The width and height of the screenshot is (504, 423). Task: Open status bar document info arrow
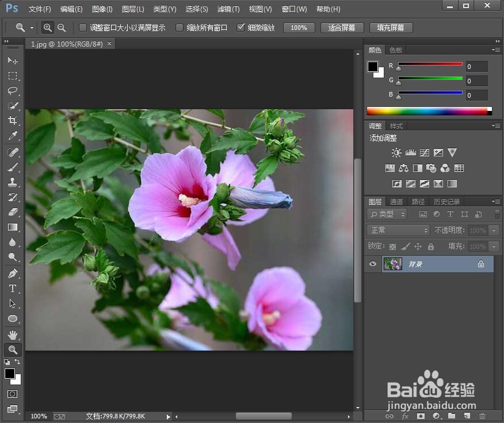pos(168,417)
